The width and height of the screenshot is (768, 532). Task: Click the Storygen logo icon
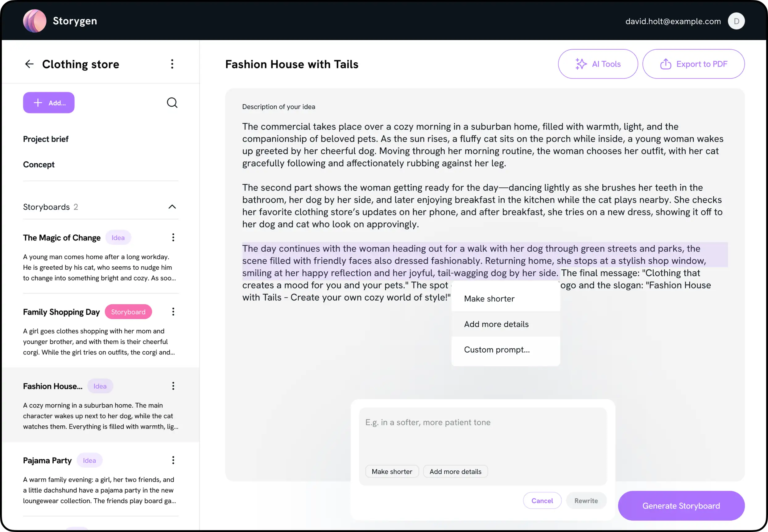tap(35, 21)
